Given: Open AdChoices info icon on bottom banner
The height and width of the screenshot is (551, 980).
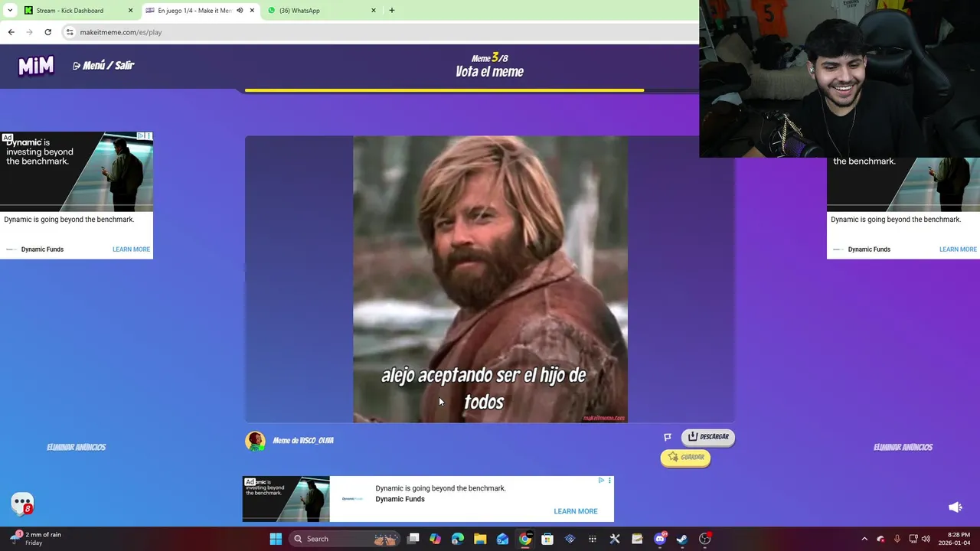Looking at the screenshot, I should 602,481.
